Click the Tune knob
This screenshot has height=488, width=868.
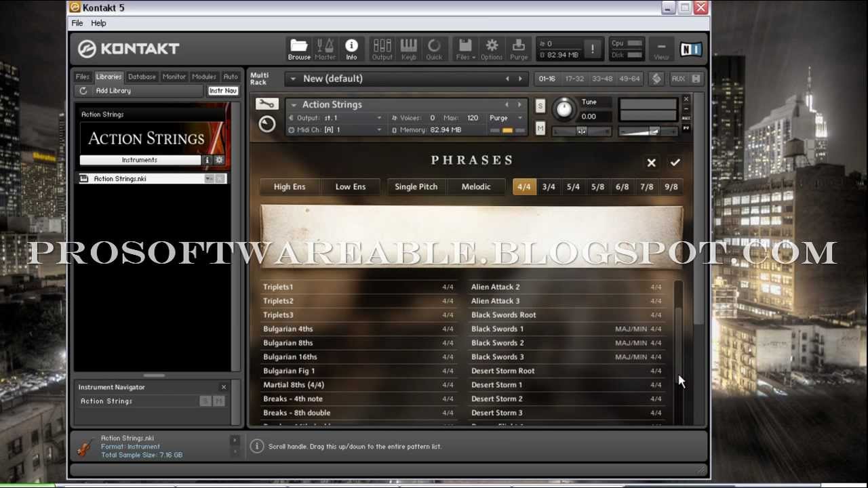564,108
